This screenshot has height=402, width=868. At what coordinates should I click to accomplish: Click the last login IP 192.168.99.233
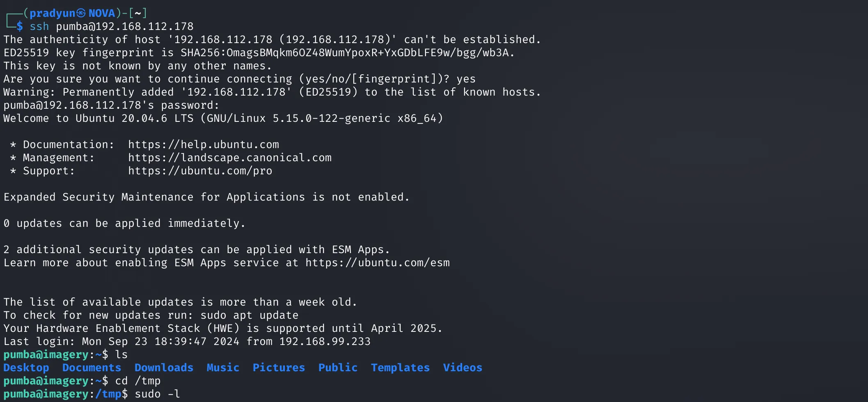coord(325,341)
